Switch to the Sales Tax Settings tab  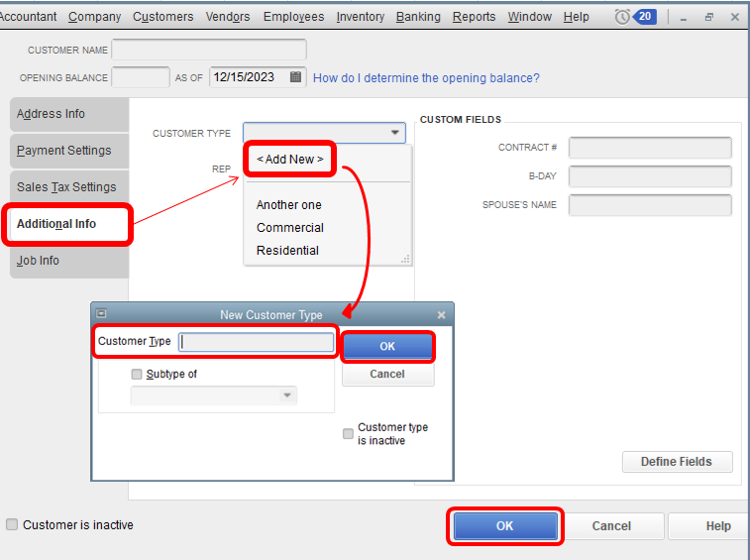point(69,187)
